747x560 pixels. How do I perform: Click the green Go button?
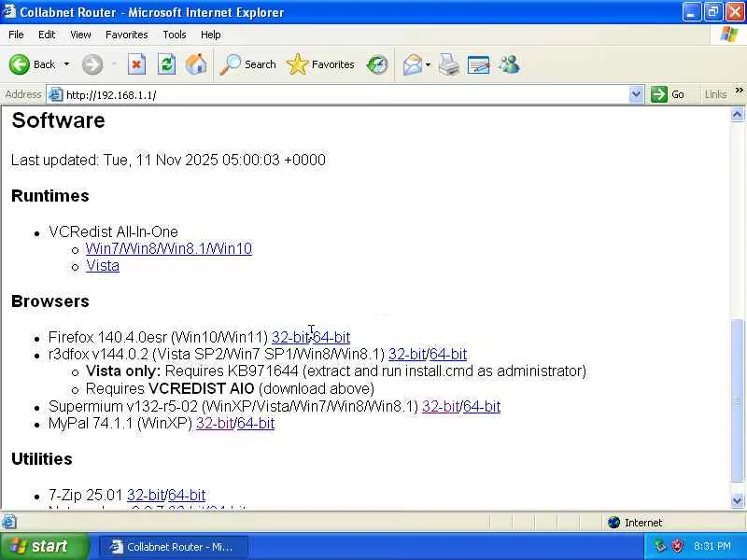point(668,95)
